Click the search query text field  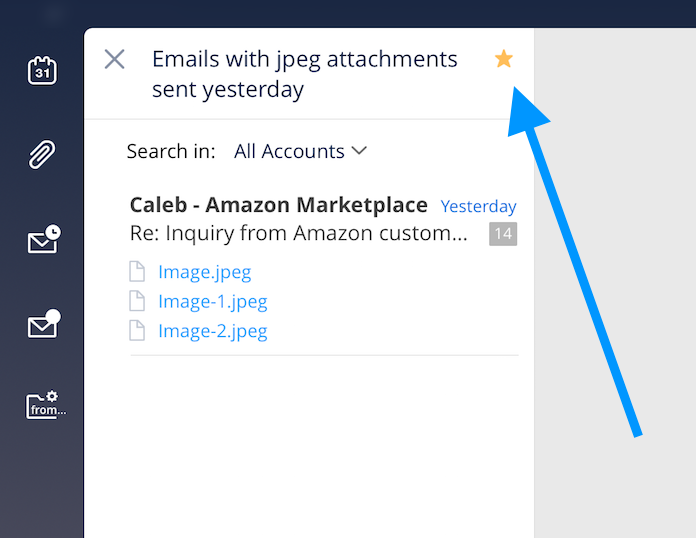pos(305,74)
